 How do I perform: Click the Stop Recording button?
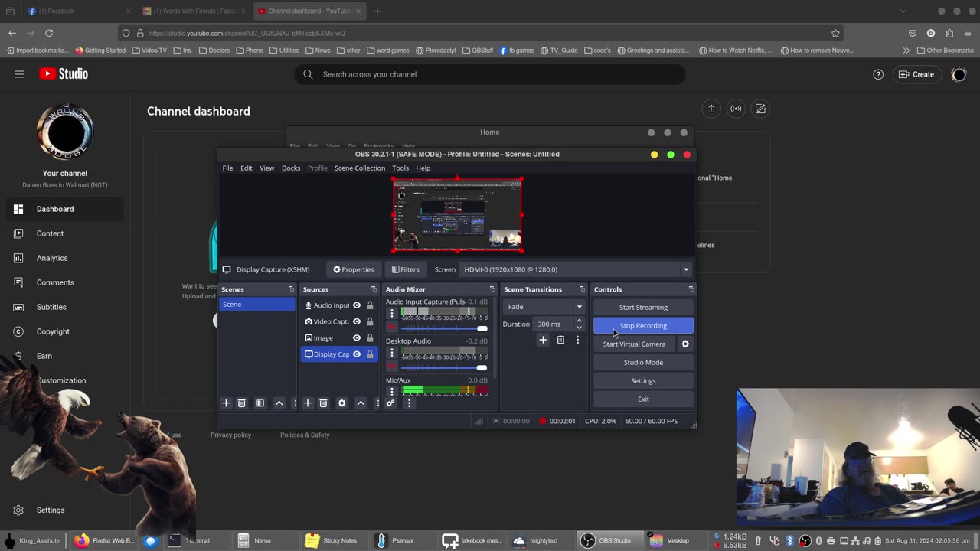click(643, 326)
